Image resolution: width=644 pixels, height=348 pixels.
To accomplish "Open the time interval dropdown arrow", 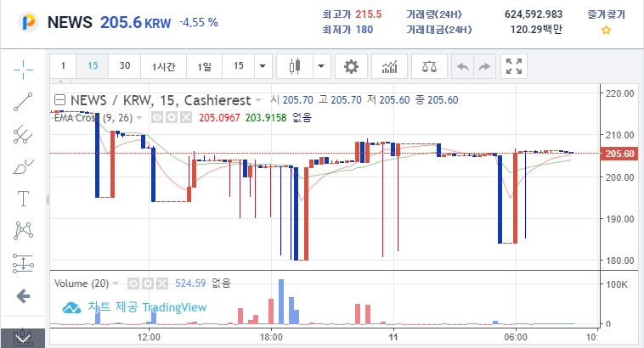I will (x=263, y=66).
